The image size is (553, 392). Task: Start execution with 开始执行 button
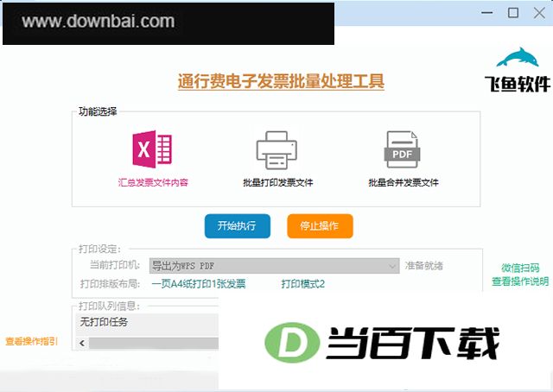238,226
